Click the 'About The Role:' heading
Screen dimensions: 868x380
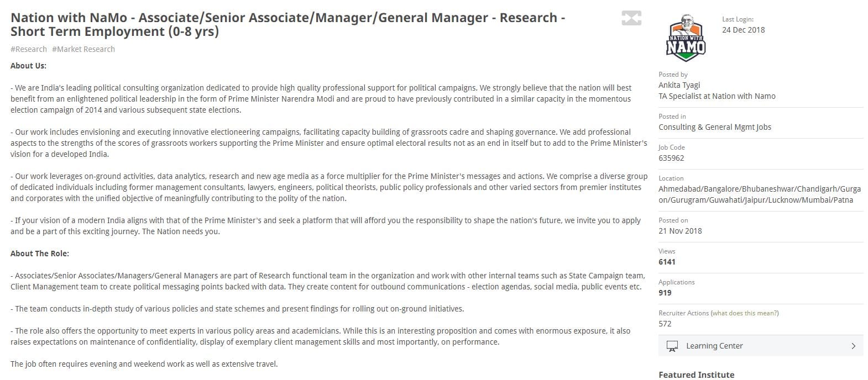pyautogui.click(x=40, y=254)
